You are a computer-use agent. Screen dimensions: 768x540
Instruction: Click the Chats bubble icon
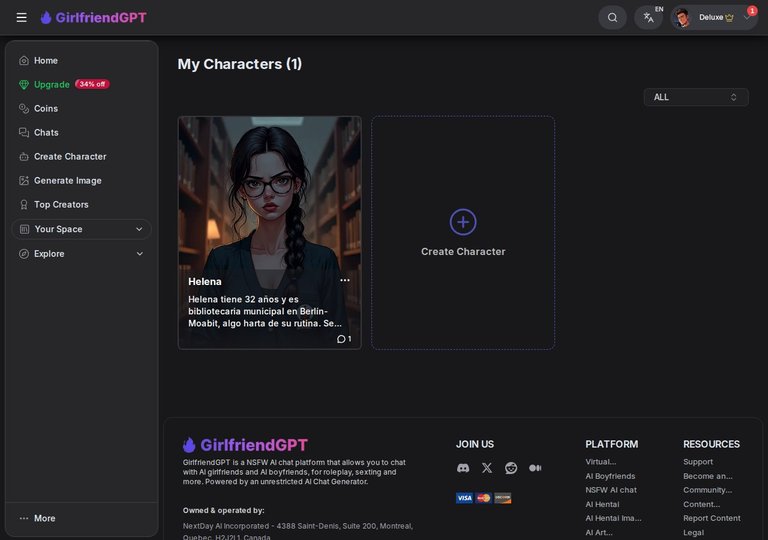[x=24, y=132]
